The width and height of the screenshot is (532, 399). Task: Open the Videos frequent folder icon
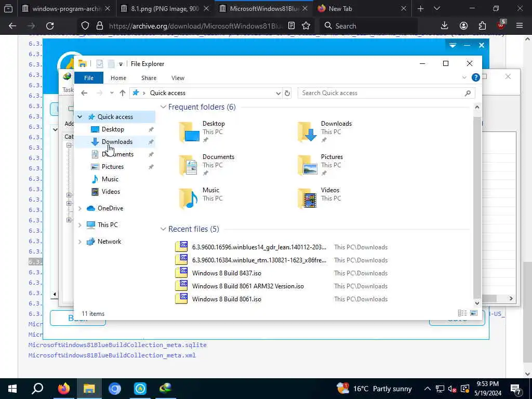pyautogui.click(x=308, y=198)
